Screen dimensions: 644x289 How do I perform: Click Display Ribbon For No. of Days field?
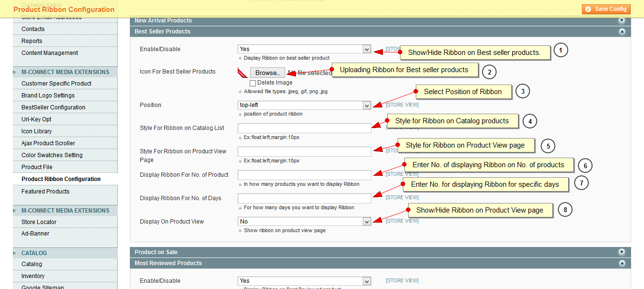(x=304, y=198)
